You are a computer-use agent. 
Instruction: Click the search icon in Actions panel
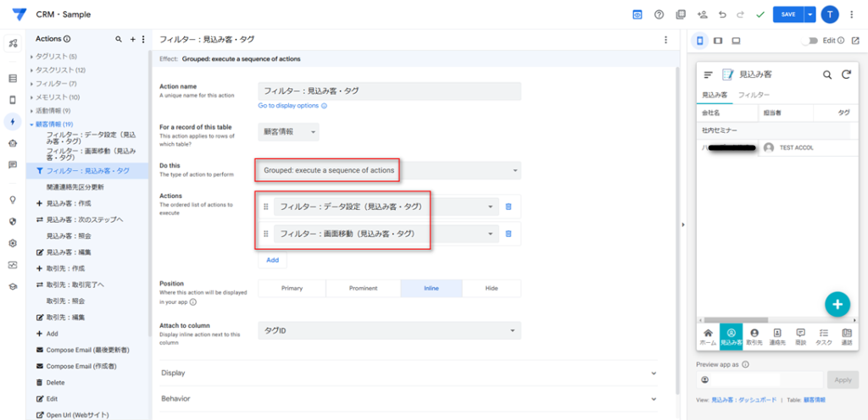click(x=119, y=39)
